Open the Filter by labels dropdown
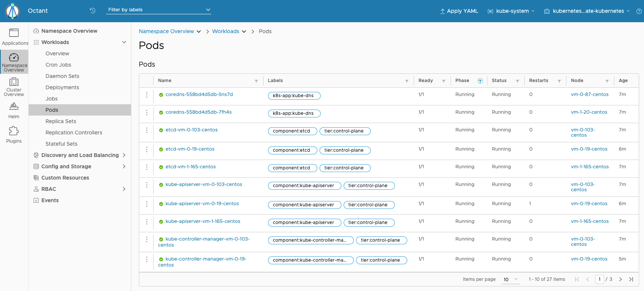Viewport: 644px width, 291px height. [159, 10]
